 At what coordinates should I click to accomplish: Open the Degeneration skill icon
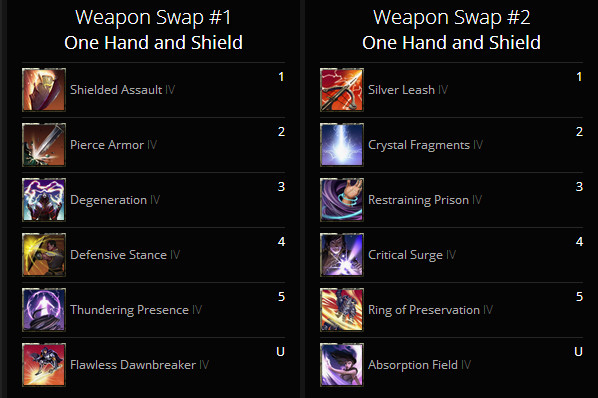pyautogui.click(x=44, y=200)
